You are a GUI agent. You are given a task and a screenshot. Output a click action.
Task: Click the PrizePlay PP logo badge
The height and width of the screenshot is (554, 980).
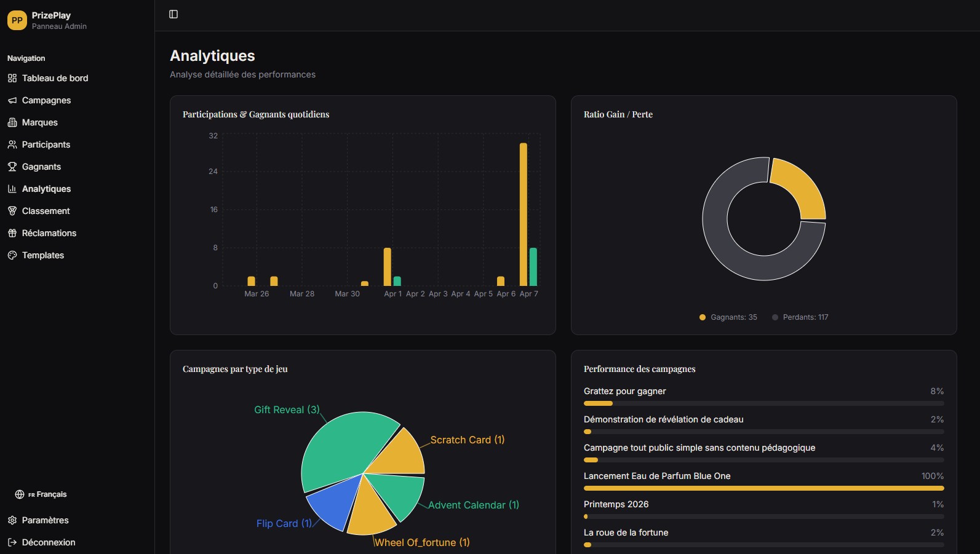pyautogui.click(x=17, y=20)
